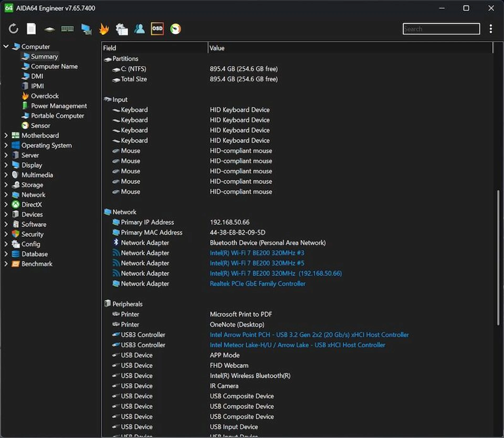Expand the Display tree node
This screenshot has width=504, height=438.
coord(6,165)
